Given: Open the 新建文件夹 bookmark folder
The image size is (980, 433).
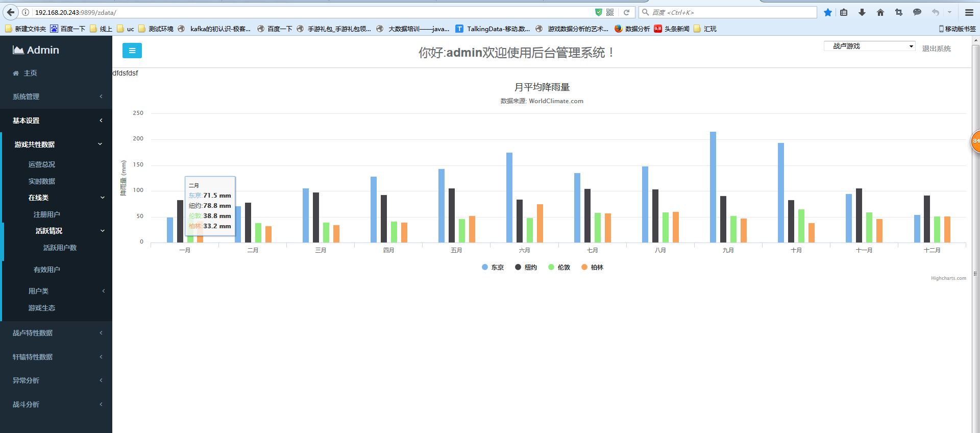Looking at the screenshot, I should click(26, 29).
